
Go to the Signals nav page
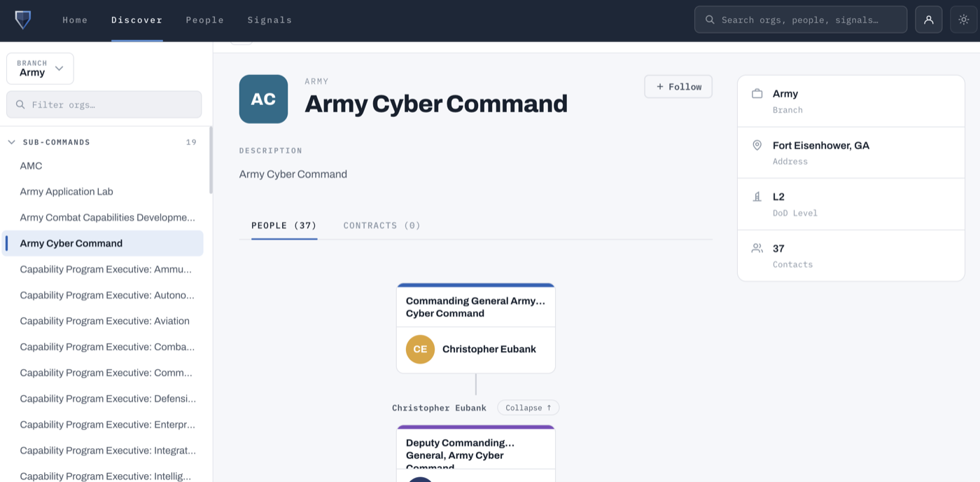(x=269, y=20)
